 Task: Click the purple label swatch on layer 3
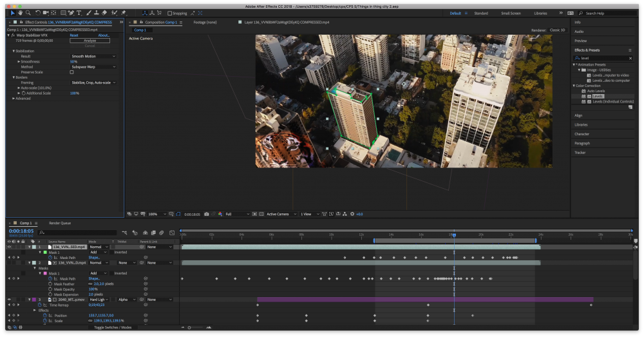pos(33,300)
